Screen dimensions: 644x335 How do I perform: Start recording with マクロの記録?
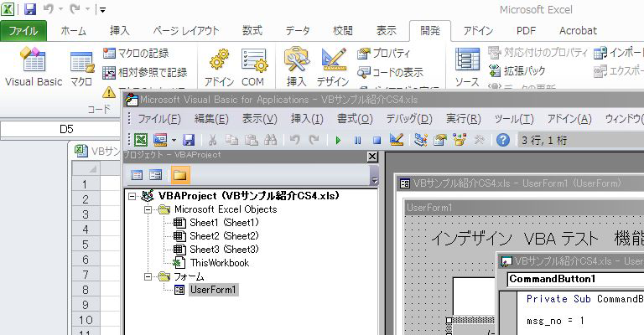[x=136, y=54]
